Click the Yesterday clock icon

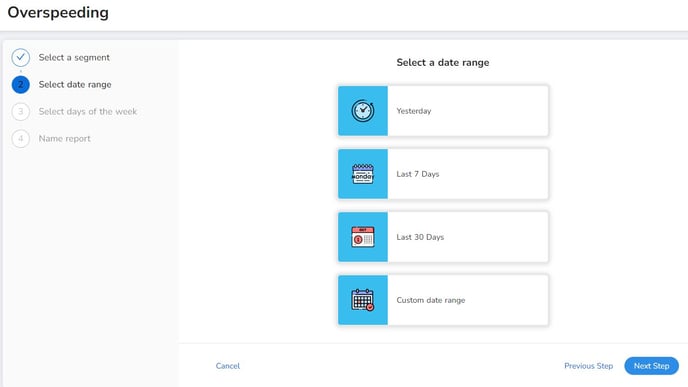click(x=363, y=111)
